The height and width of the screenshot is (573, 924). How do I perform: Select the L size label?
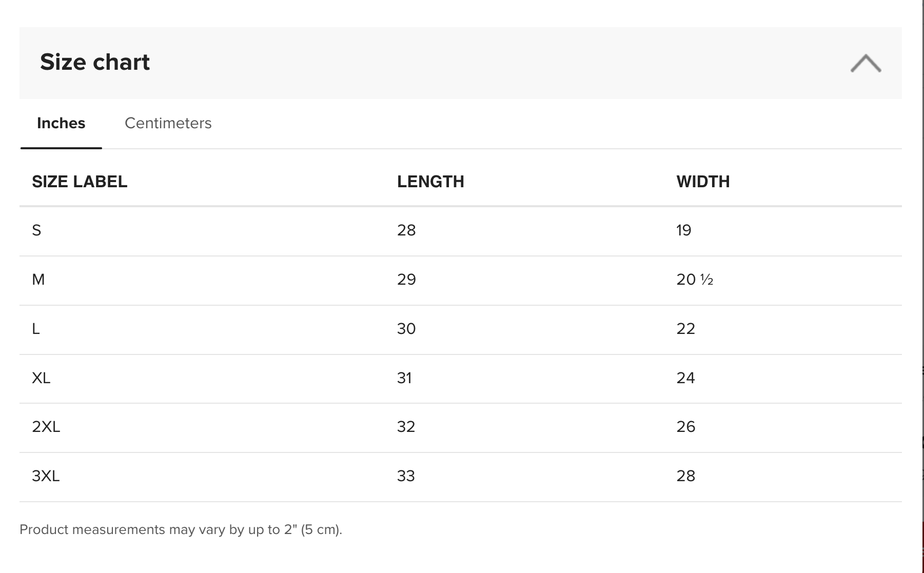36,329
